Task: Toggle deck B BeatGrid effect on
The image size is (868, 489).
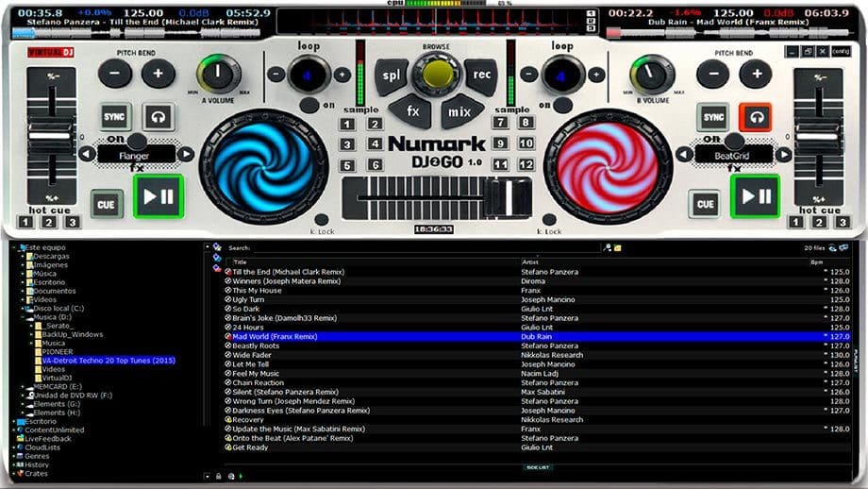Action: [x=734, y=140]
